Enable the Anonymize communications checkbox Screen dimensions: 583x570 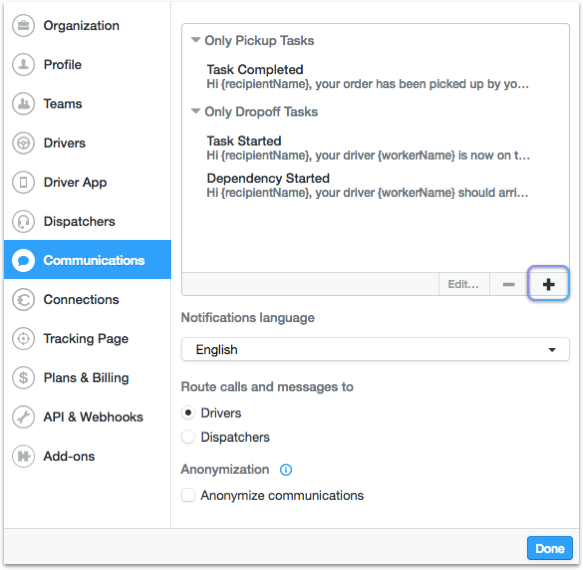(188, 495)
